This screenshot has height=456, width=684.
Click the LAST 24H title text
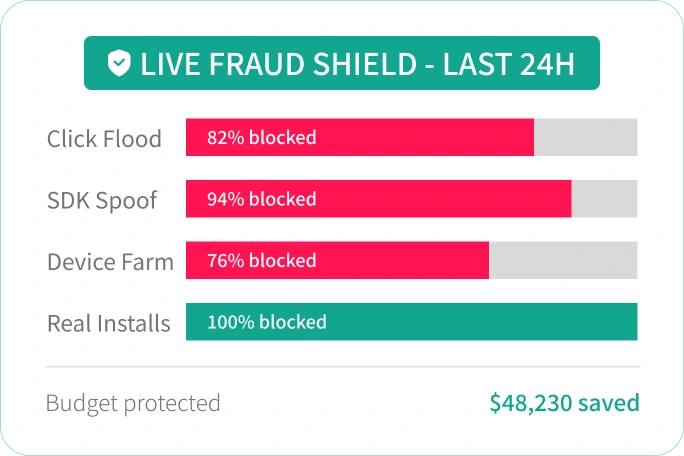click(509, 64)
